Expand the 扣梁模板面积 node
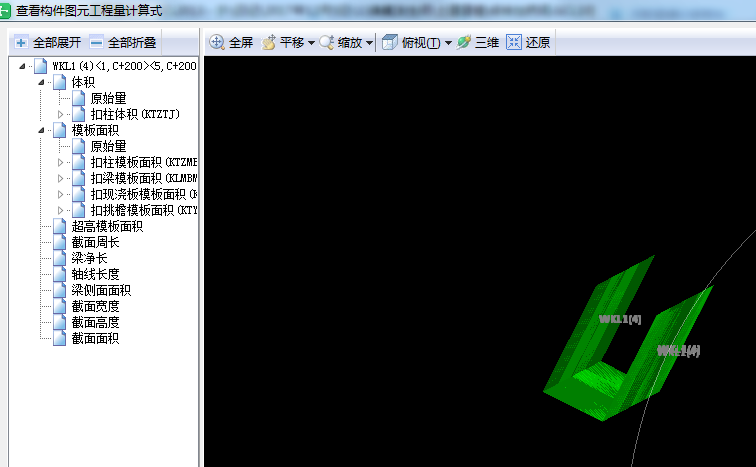The height and width of the screenshot is (467, 756). (x=60, y=178)
